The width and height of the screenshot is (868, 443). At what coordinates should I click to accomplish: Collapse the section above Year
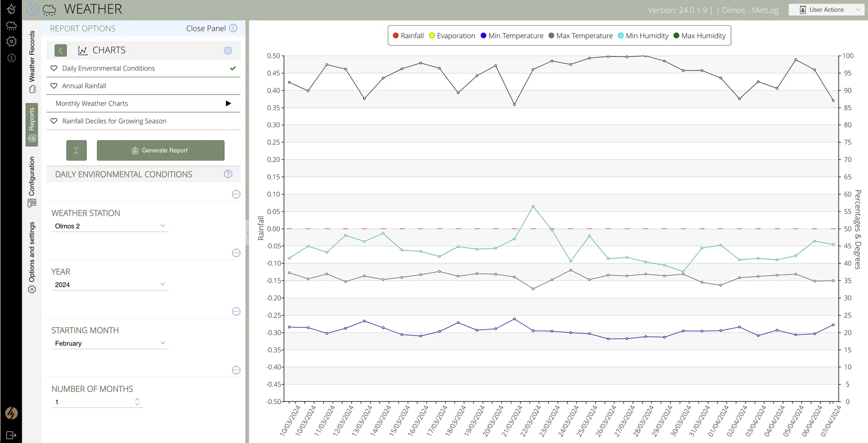(x=236, y=253)
